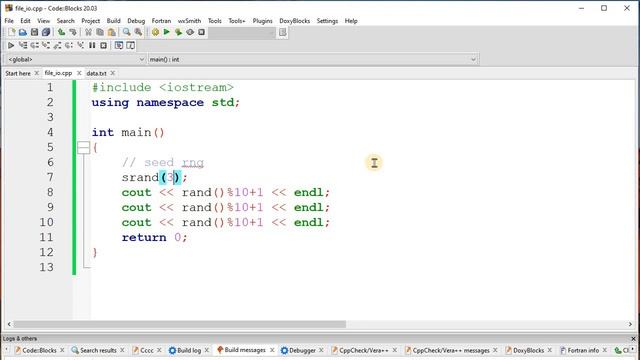Collapse the code fold at line 5
This screenshot has height=360, width=640.
coord(83,147)
